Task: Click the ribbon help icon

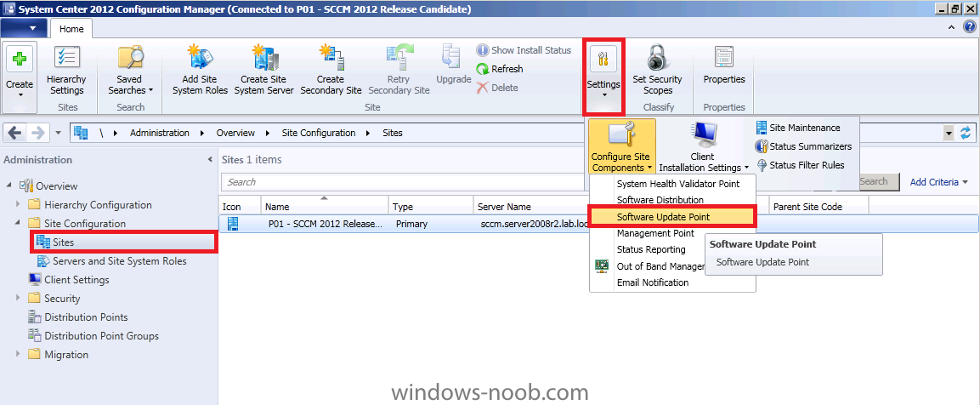Action: click(969, 27)
